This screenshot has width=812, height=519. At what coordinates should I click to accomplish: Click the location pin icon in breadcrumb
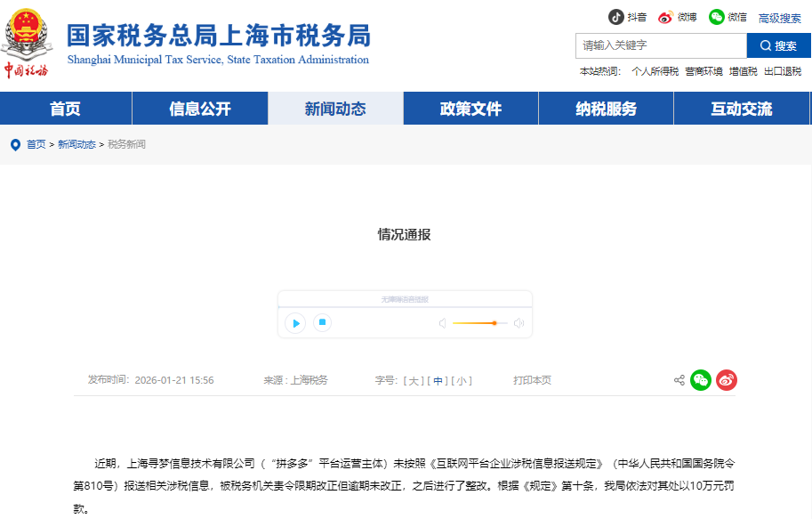tap(15, 144)
